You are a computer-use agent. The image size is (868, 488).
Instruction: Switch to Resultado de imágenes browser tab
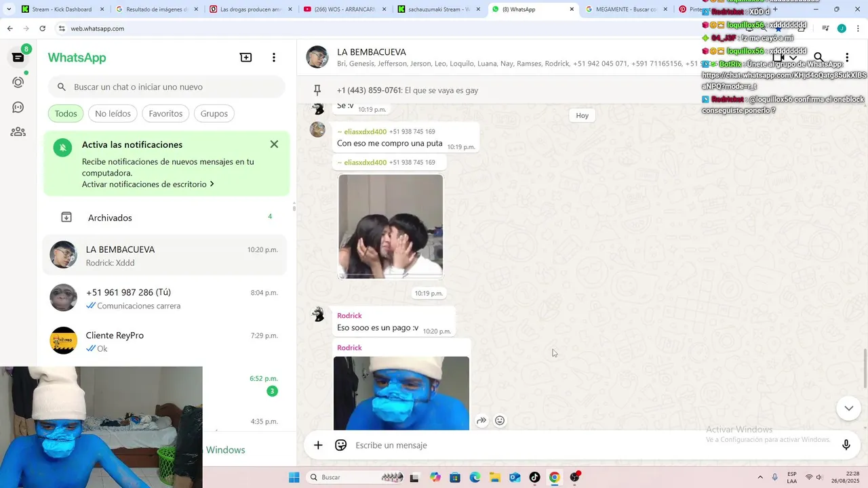(x=156, y=9)
